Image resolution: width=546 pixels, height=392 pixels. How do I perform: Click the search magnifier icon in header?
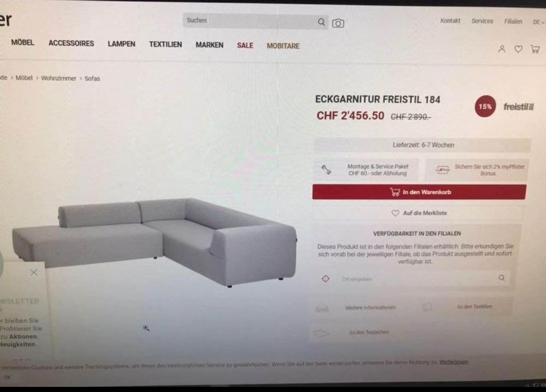coord(321,22)
